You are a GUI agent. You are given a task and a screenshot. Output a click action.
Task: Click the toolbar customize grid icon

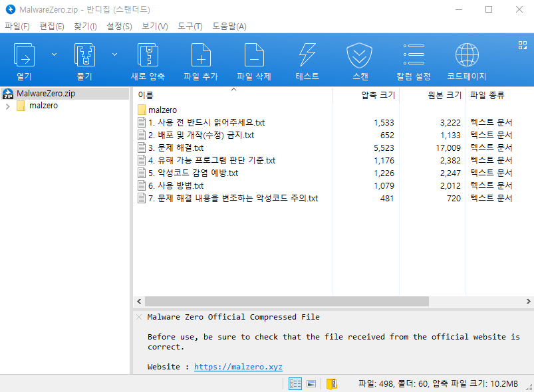523,45
